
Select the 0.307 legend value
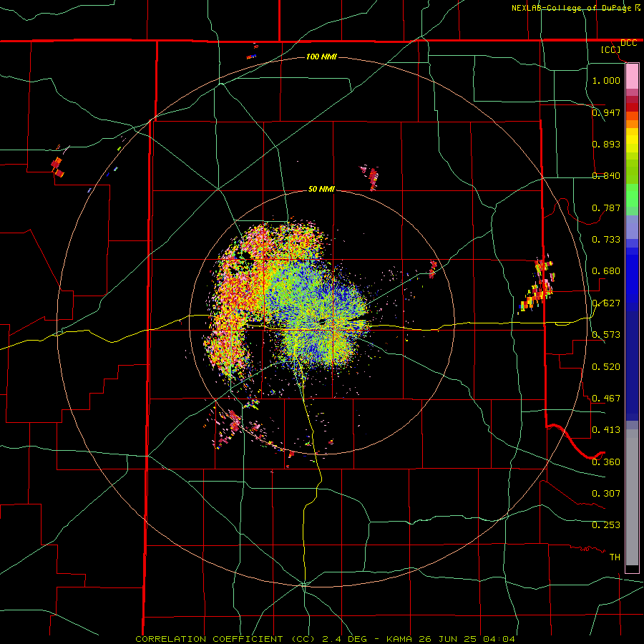(x=606, y=493)
